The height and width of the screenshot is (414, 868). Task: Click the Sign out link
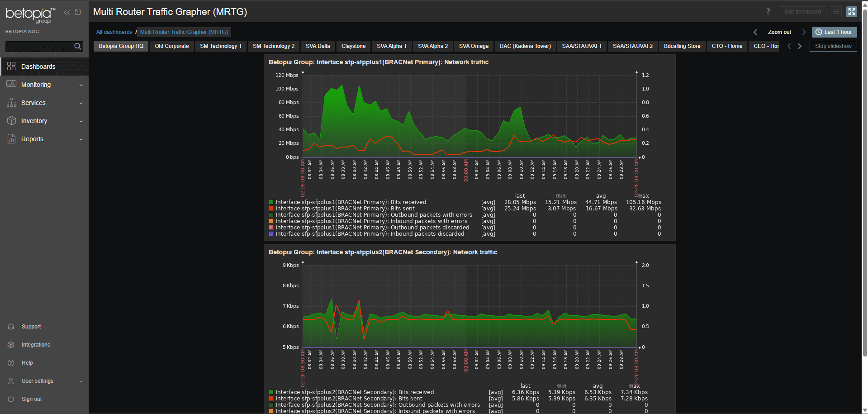point(32,399)
